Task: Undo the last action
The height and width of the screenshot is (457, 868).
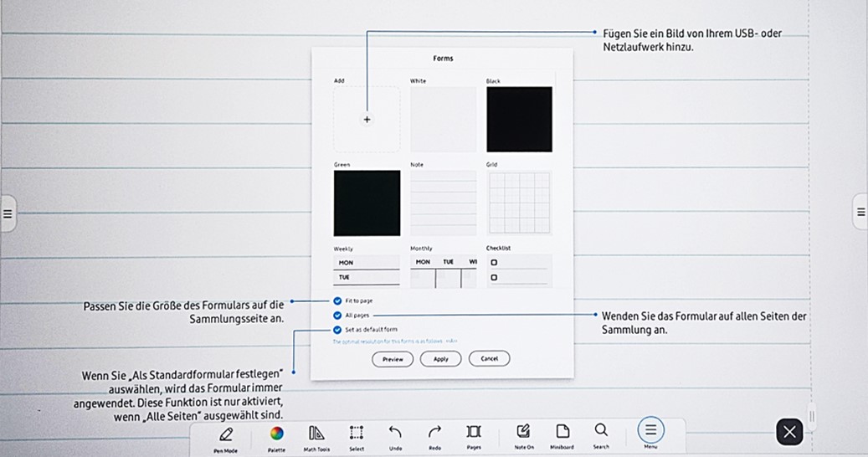Action: [395, 432]
